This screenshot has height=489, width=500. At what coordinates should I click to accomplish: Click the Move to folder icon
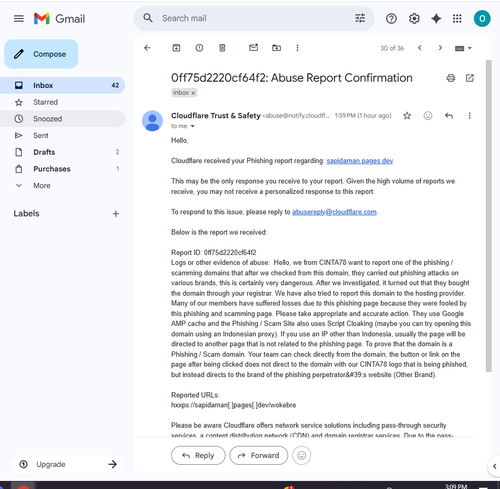(x=276, y=48)
